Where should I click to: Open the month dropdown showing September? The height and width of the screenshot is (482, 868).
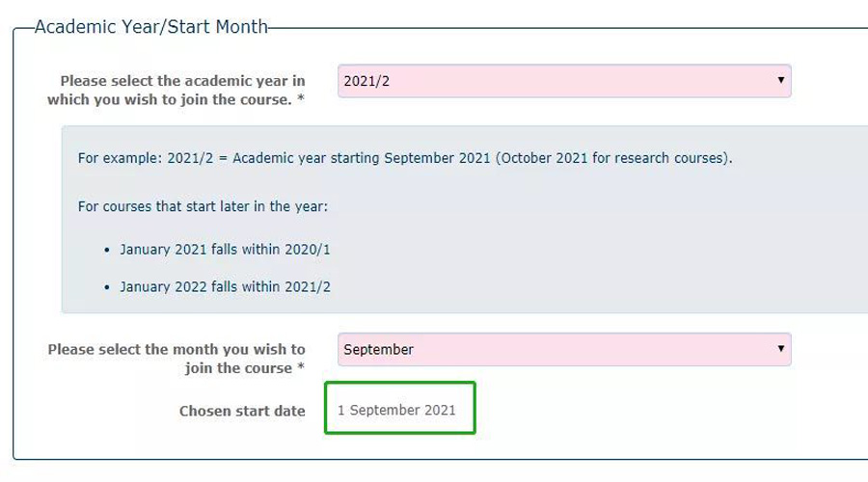(564, 349)
